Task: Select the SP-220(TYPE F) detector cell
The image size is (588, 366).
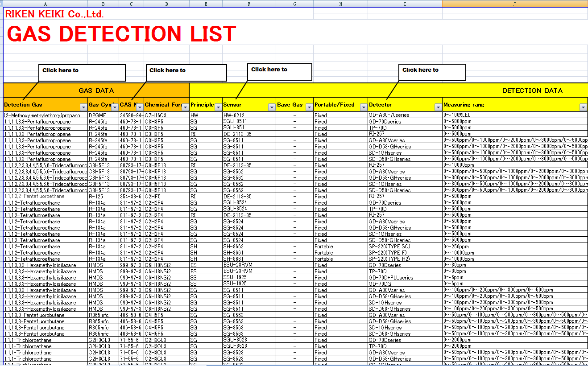Action: pos(405,252)
